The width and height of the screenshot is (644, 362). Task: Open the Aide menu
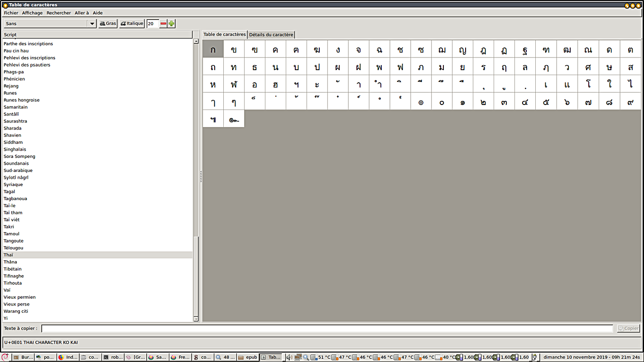[x=98, y=13]
